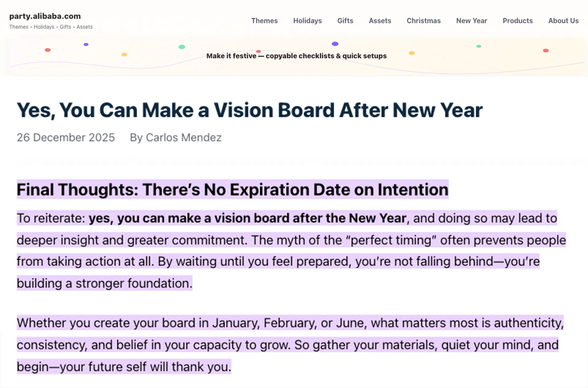Click the party.alibaba.com site logo

(x=45, y=16)
